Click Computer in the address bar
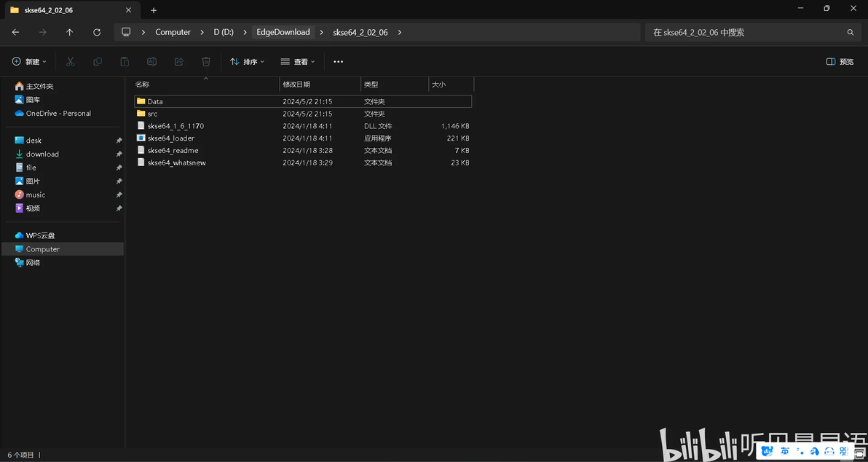 point(173,32)
